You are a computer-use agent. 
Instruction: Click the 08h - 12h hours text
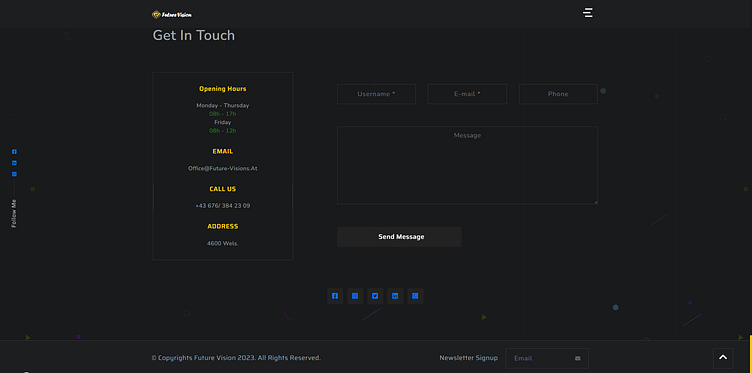223,130
